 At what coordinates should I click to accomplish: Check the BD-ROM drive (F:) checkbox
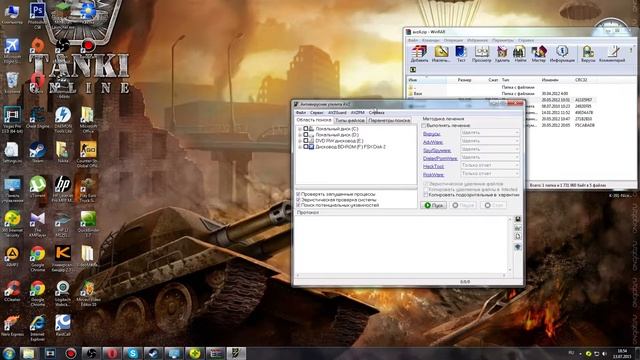[x=305, y=147]
